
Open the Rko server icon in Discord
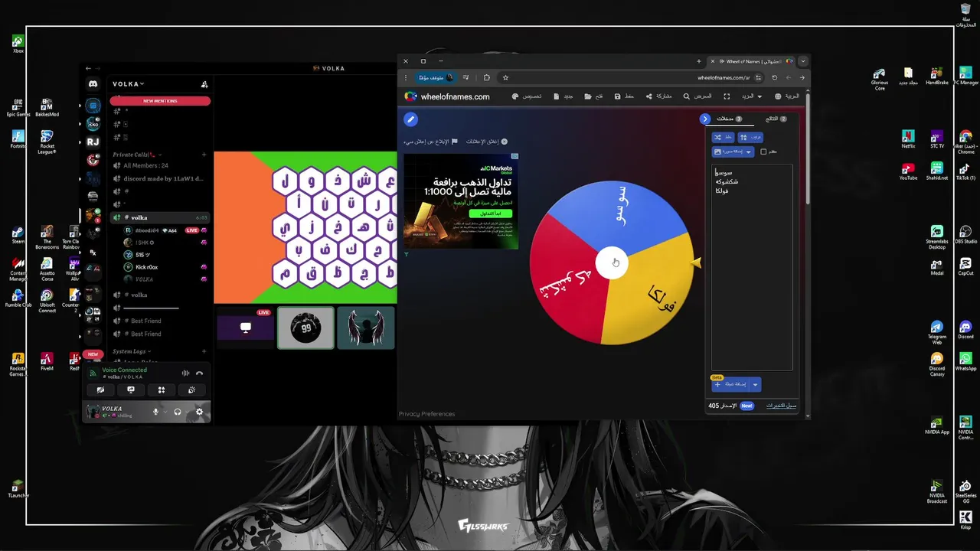93,123
